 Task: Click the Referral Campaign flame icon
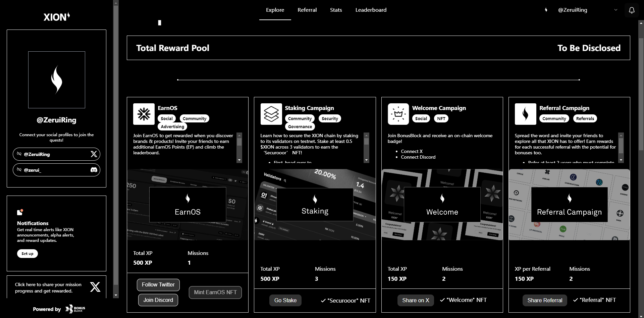525,114
